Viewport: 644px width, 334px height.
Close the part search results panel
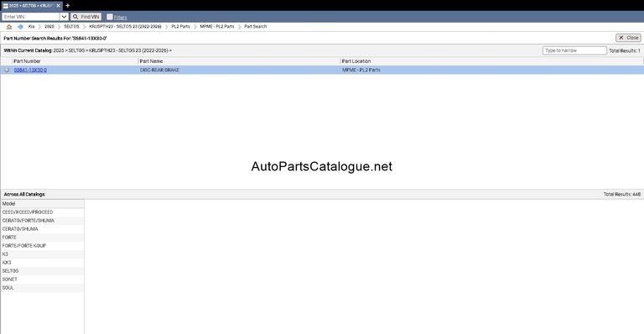click(x=628, y=38)
